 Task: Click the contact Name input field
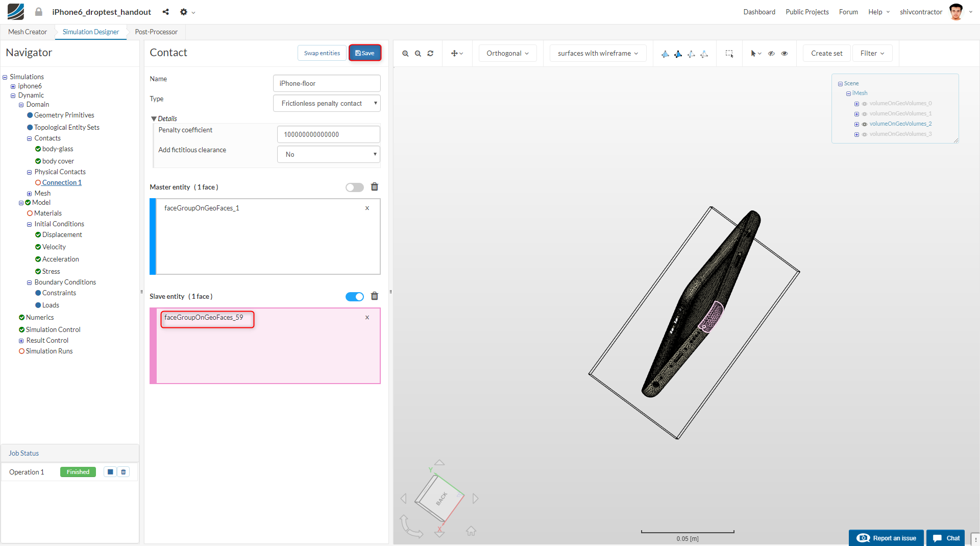coord(327,83)
